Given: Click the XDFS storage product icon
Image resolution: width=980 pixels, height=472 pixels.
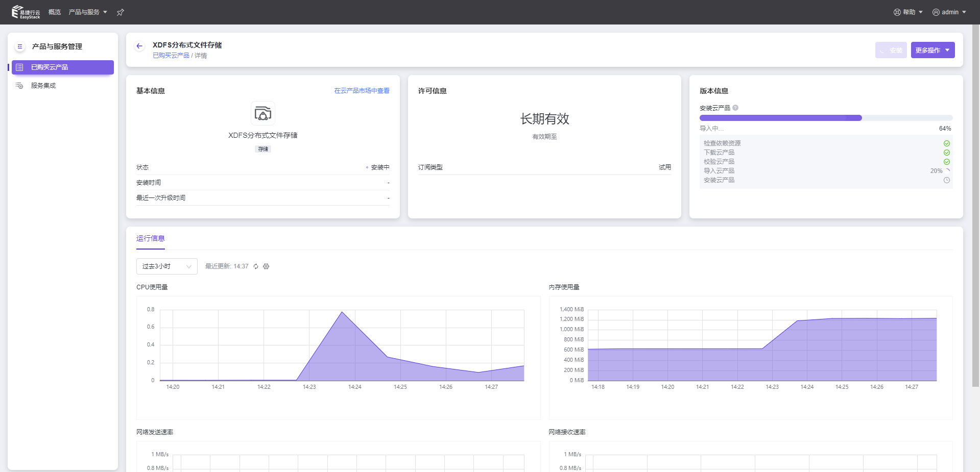Looking at the screenshot, I should tap(263, 113).
